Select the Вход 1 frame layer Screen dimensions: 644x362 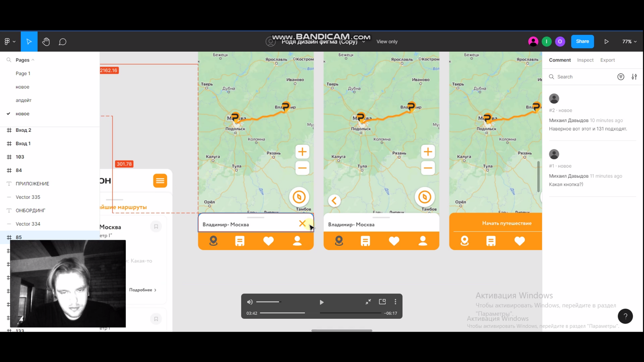click(x=23, y=143)
